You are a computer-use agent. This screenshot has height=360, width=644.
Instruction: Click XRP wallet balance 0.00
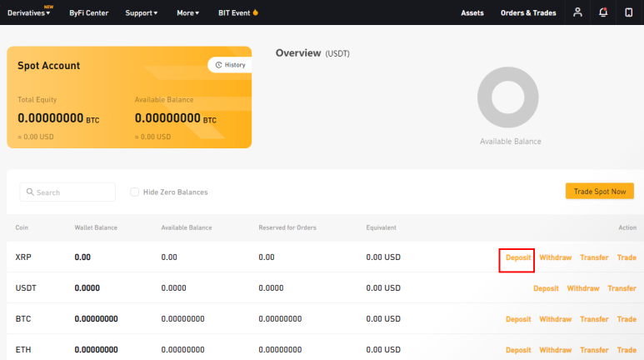tap(82, 257)
